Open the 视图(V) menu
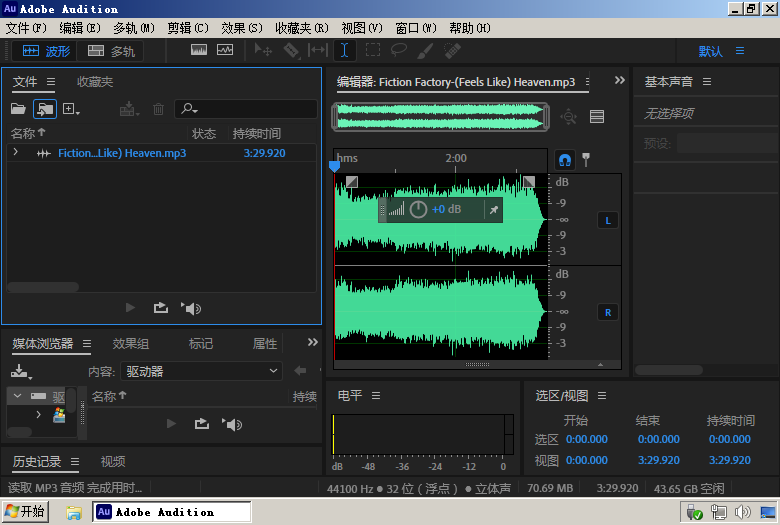Image resolution: width=780 pixels, height=525 pixels. point(362,28)
